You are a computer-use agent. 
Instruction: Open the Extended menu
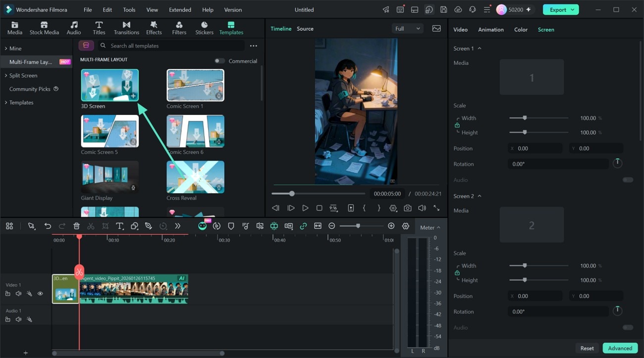click(x=180, y=10)
